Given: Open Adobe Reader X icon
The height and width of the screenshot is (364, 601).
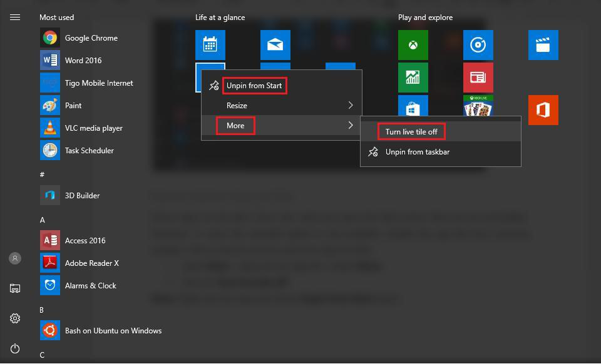Looking at the screenshot, I should coord(50,263).
